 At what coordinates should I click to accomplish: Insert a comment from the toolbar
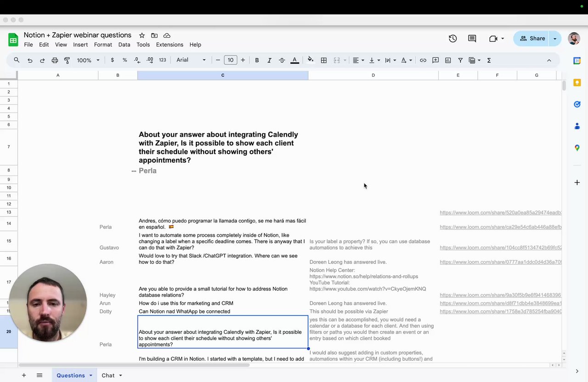click(435, 60)
